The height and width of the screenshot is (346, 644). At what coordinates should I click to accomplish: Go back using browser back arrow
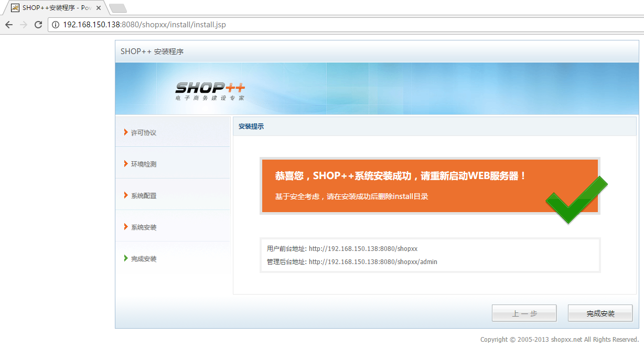[x=9, y=25]
